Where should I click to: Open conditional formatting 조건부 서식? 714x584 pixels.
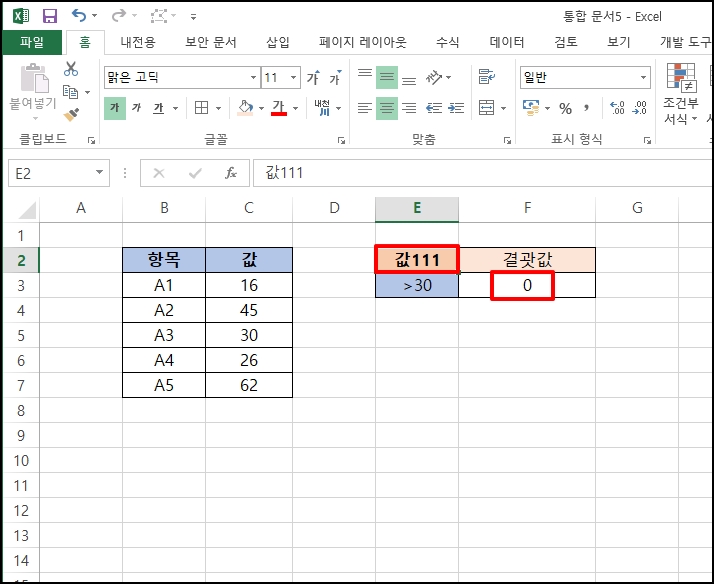[680, 94]
